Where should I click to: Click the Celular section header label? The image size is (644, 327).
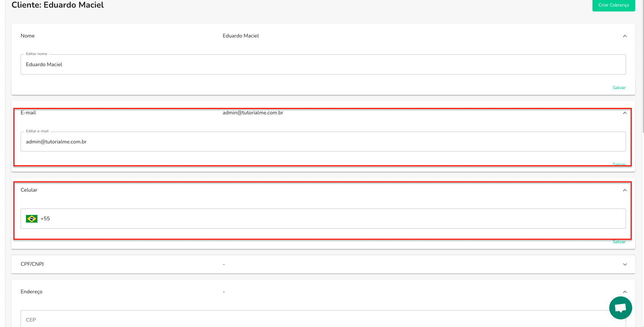29,190
